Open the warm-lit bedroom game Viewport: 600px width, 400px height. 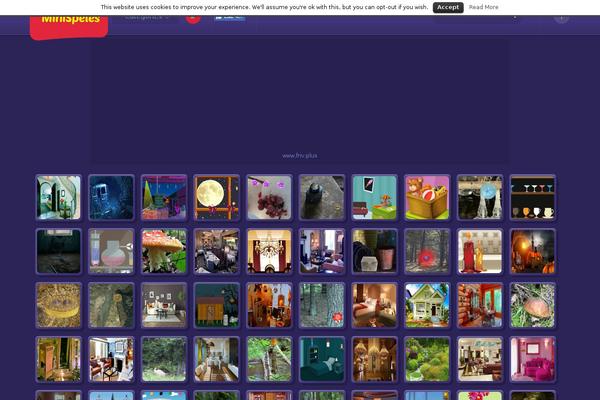click(x=375, y=305)
